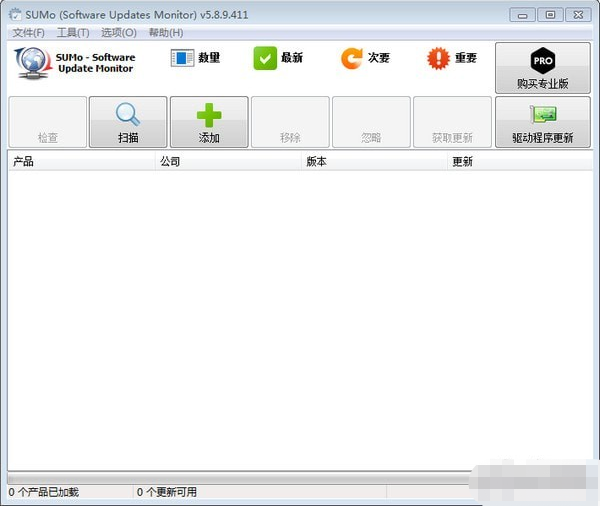Open the 帮助(H) menu
This screenshot has width=600, height=506.
click(166, 33)
